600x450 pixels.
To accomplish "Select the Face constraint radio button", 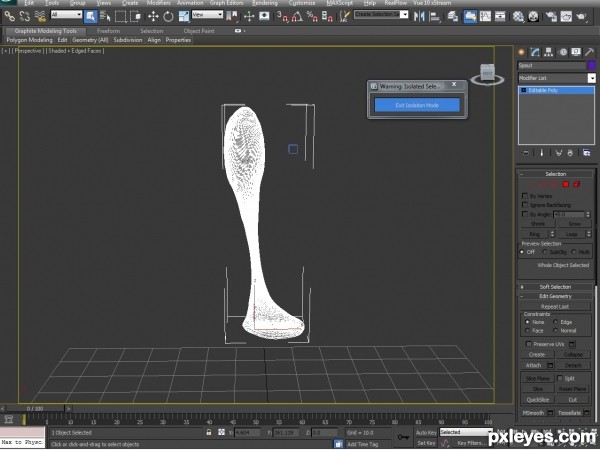I will point(527,330).
